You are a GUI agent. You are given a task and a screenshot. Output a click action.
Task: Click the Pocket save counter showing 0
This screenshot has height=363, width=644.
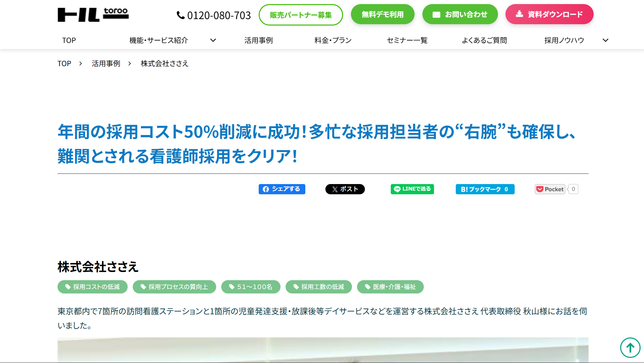click(573, 189)
